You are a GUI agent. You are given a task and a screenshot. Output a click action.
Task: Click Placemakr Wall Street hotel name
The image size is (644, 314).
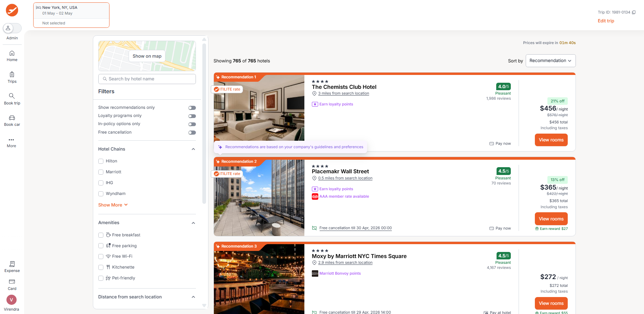(x=340, y=172)
